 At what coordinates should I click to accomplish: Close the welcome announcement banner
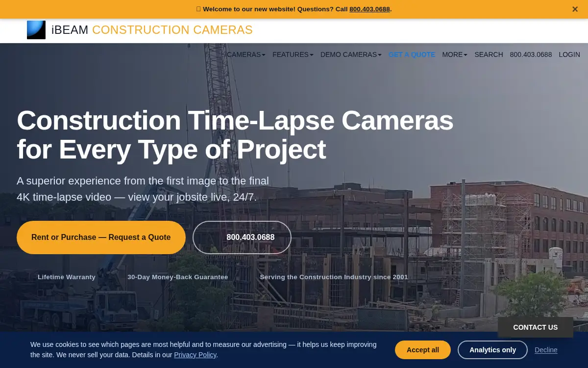[575, 9]
